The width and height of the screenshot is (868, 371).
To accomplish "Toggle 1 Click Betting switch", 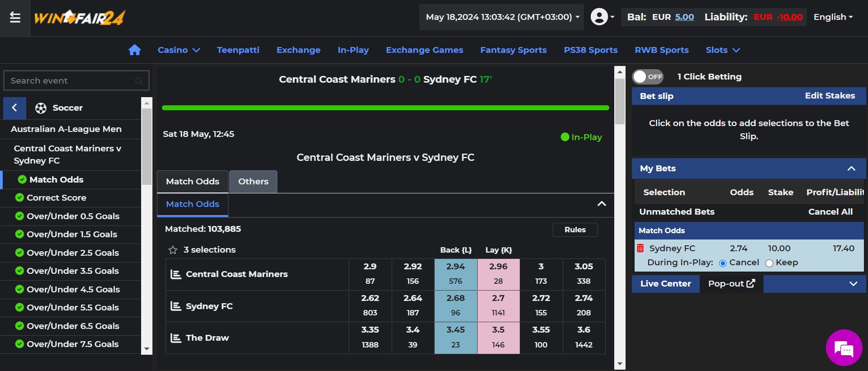I will click(647, 77).
